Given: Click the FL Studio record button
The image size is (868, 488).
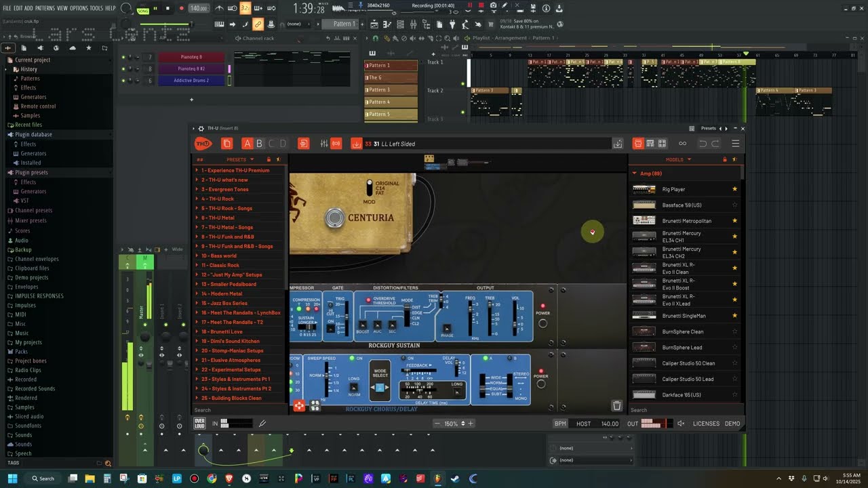Looking at the screenshot, I should coord(181,8).
